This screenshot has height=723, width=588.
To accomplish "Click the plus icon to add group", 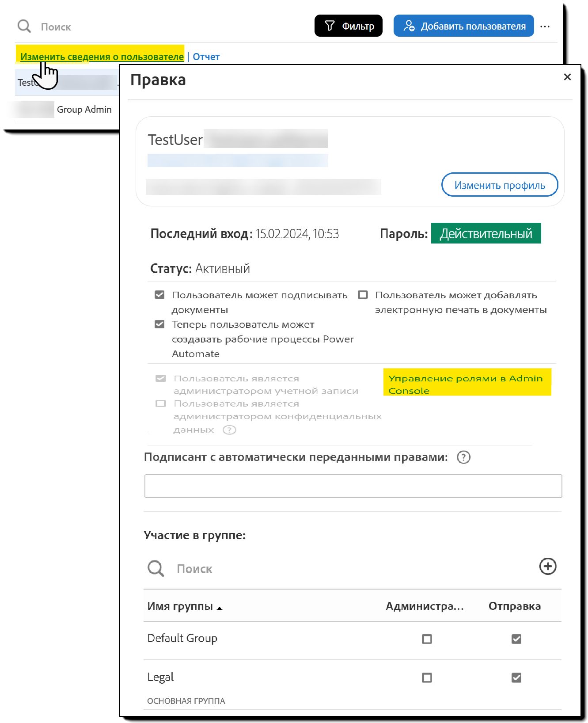I will pos(548,567).
